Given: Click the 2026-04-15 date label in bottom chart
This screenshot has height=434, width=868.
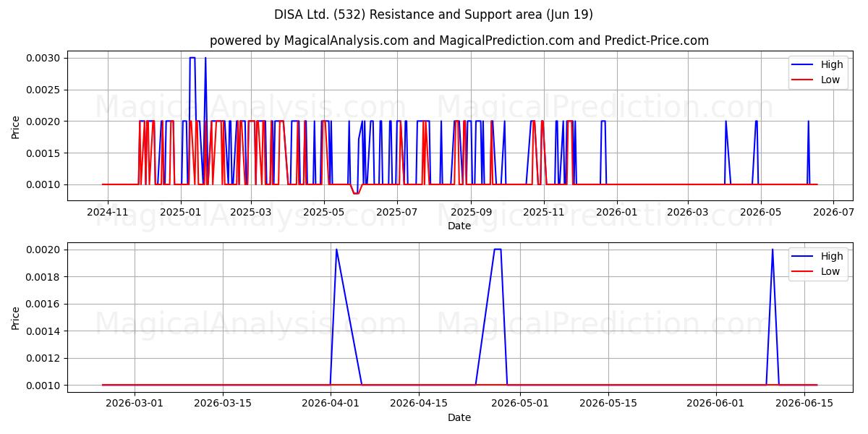Looking at the screenshot, I should pos(418,404).
